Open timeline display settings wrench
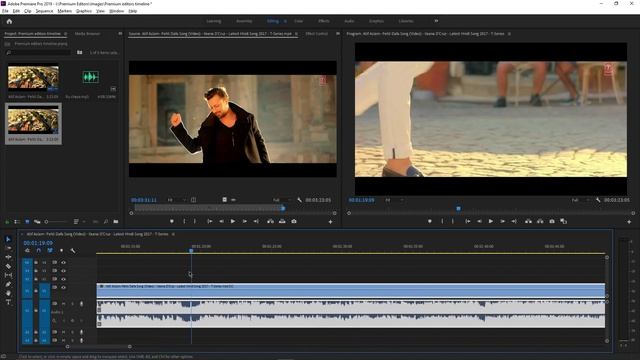 (73, 251)
